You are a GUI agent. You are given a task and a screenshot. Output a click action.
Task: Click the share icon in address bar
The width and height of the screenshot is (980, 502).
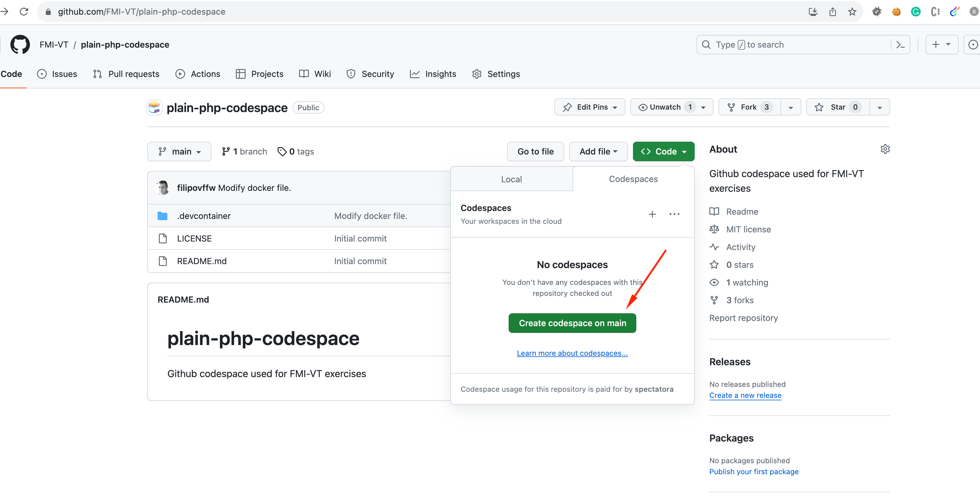coord(832,12)
